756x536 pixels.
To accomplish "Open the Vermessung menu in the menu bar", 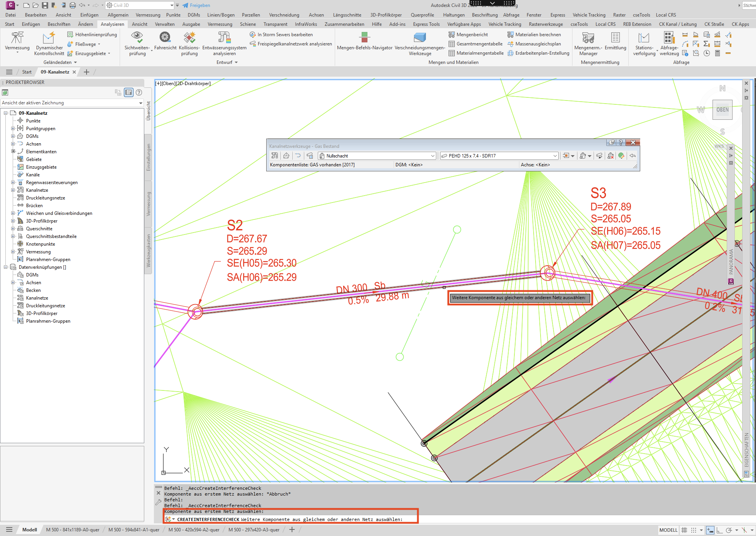I will coord(148,15).
